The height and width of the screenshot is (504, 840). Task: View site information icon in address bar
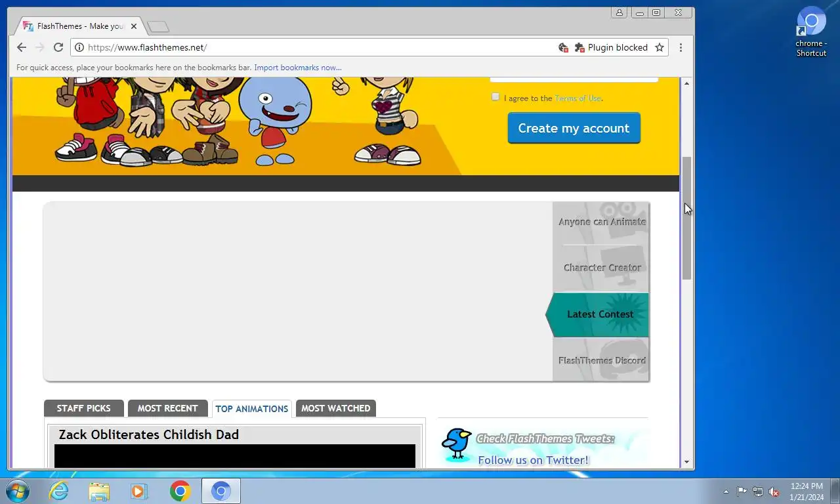click(x=79, y=47)
